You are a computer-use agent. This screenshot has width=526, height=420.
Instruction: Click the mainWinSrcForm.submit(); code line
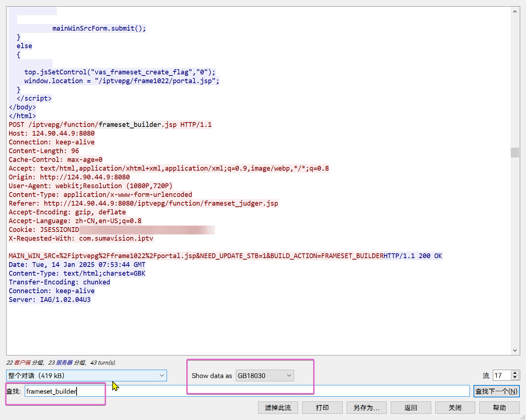click(99, 28)
